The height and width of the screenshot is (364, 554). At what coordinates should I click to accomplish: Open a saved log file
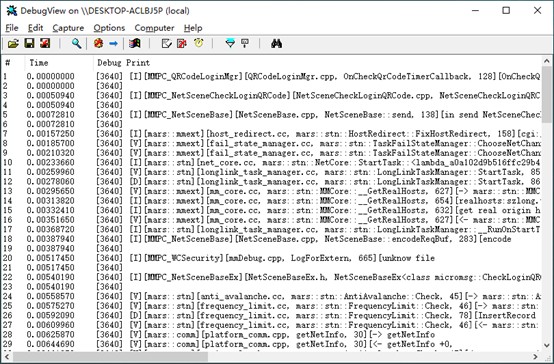point(13,43)
